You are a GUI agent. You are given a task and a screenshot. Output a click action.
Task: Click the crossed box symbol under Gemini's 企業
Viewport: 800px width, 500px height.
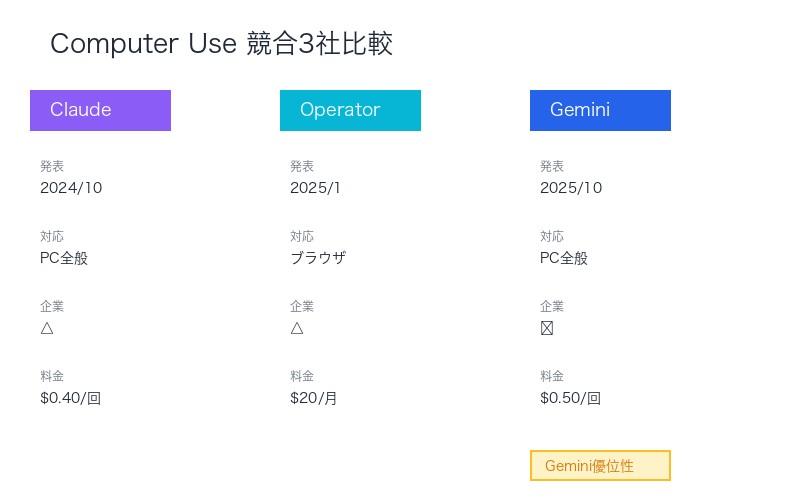coord(547,328)
